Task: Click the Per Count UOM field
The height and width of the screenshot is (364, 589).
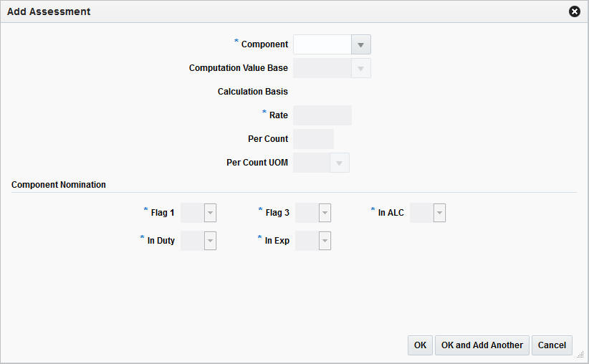Action: pos(311,163)
